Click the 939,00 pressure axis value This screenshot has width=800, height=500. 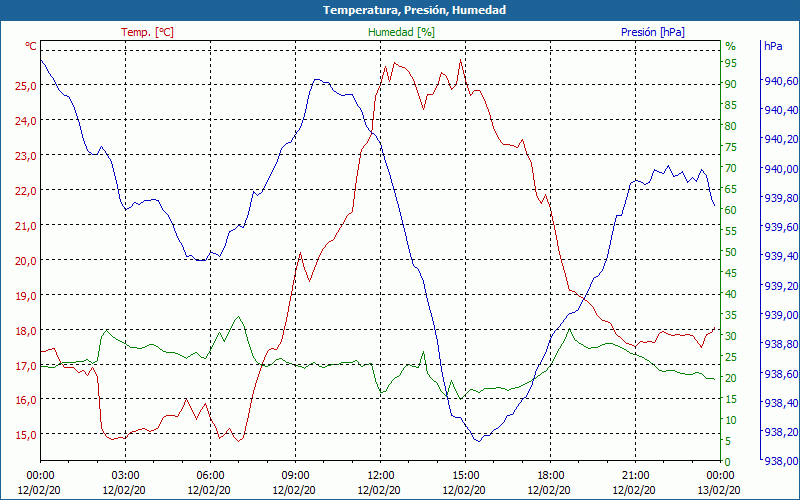click(782, 315)
